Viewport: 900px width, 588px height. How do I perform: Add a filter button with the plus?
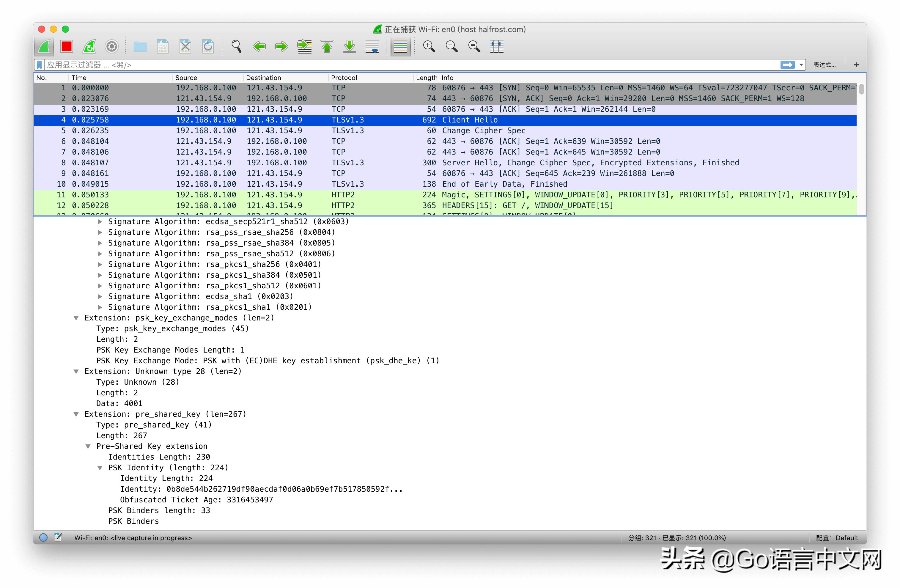pos(856,65)
